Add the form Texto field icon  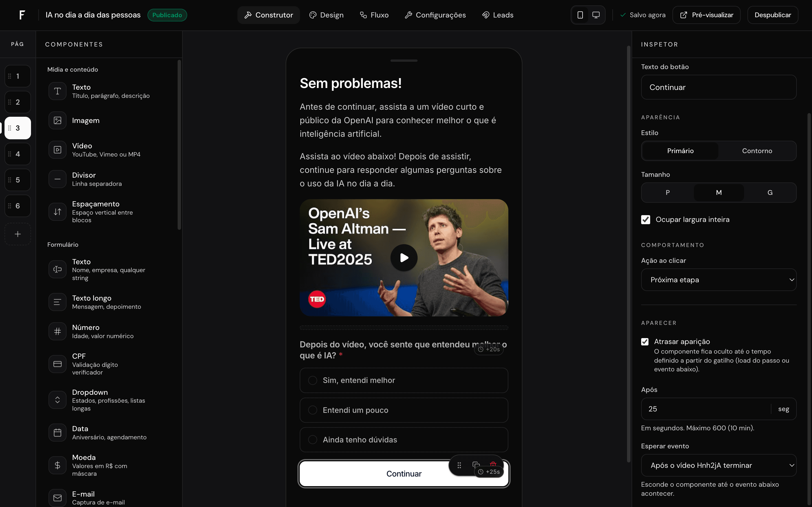tap(57, 269)
